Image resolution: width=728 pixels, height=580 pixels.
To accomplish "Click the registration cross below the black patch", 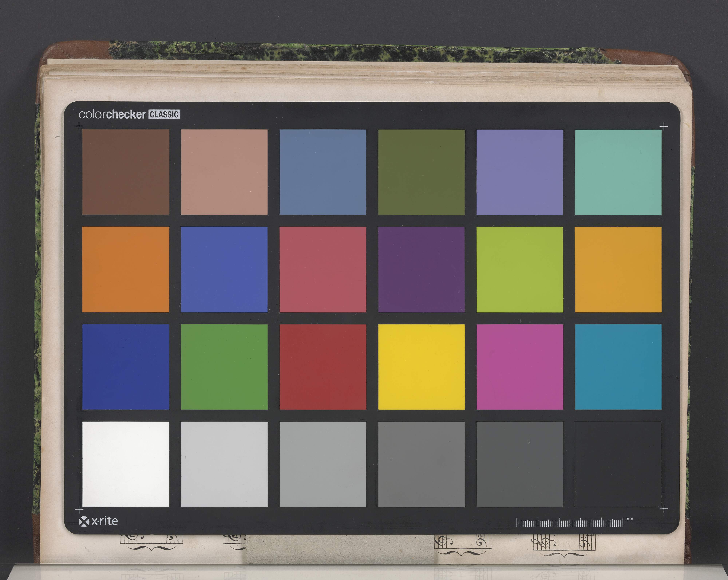I will (x=664, y=509).
